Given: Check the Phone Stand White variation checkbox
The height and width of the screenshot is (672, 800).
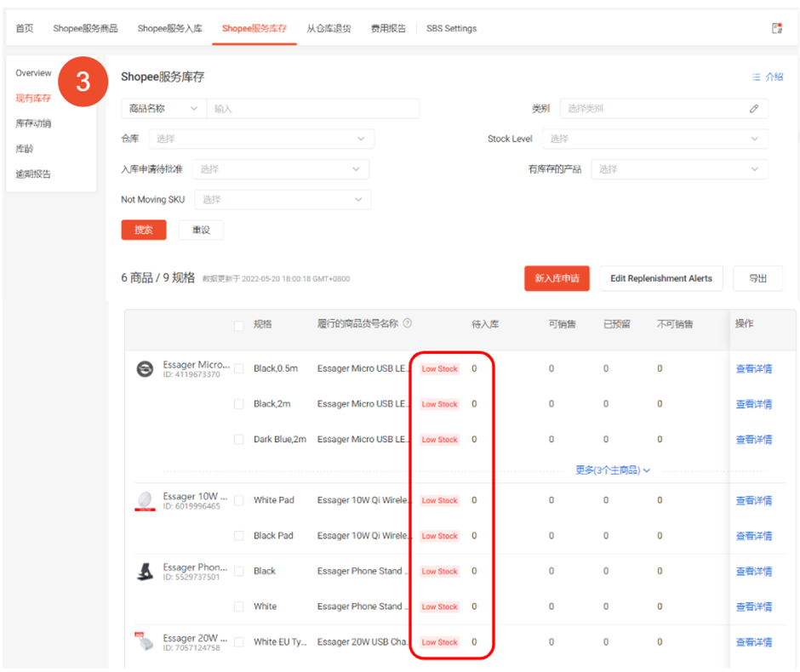Looking at the screenshot, I should point(239,607).
